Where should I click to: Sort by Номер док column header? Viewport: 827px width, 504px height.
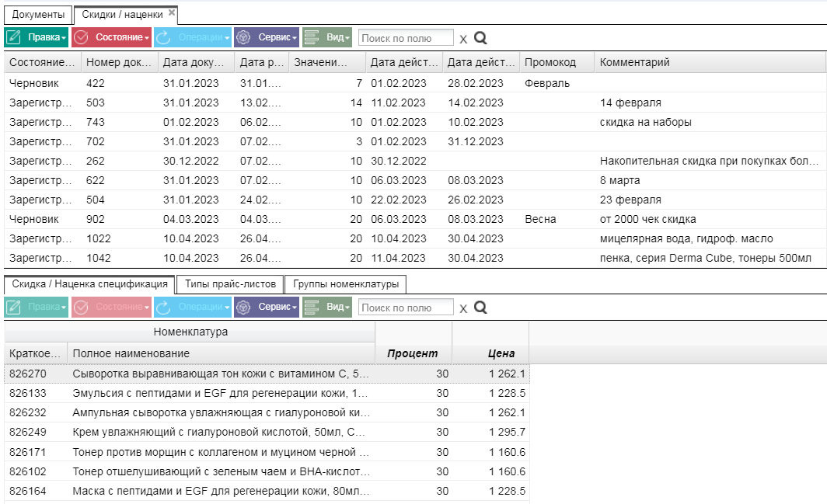[x=119, y=62]
